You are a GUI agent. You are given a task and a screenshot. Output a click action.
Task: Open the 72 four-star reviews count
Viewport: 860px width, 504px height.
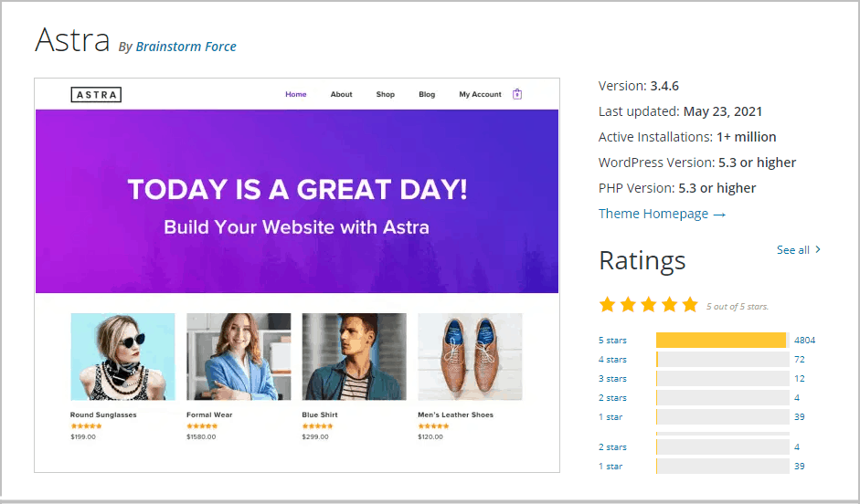click(800, 360)
